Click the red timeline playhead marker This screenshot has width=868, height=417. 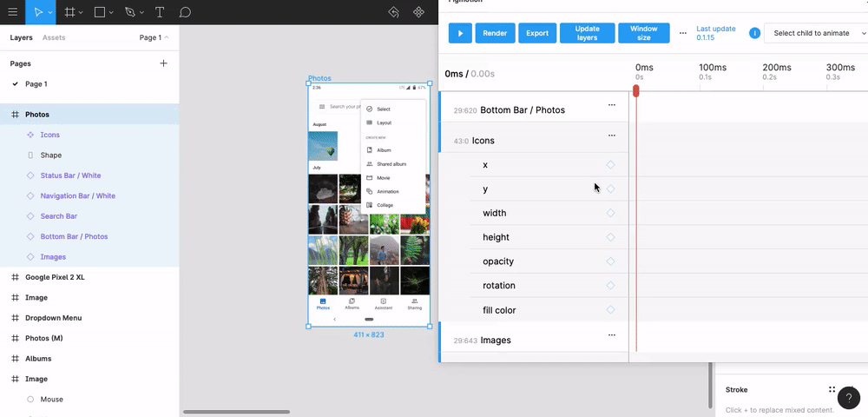pyautogui.click(x=636, y=91)
